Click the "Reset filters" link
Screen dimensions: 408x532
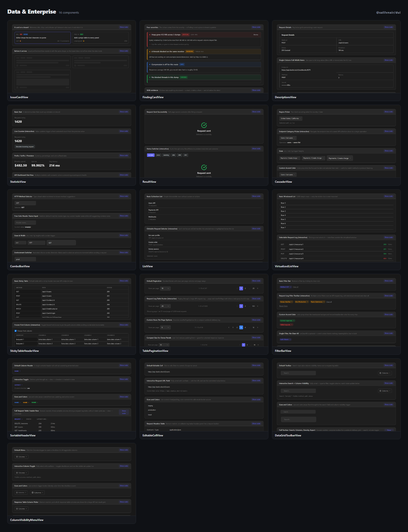coord(283,306)
